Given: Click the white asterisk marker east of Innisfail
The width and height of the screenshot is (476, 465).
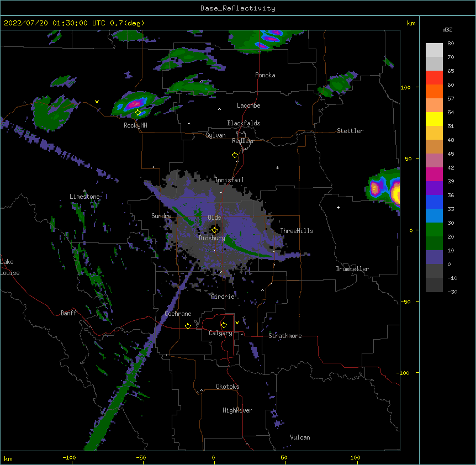Looking at the screenshot, I should (x=277, y=167).
